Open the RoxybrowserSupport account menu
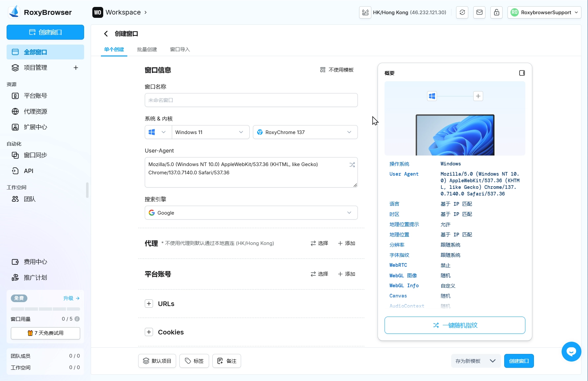588x381 pixels. [x=544, y=13]
